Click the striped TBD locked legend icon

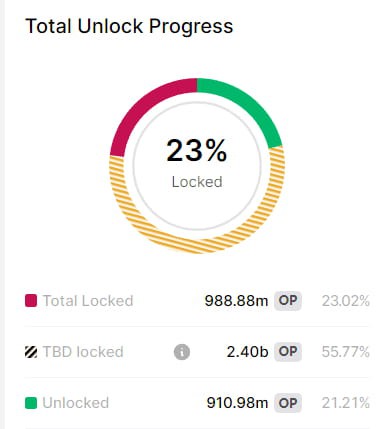tap(31, 352)
